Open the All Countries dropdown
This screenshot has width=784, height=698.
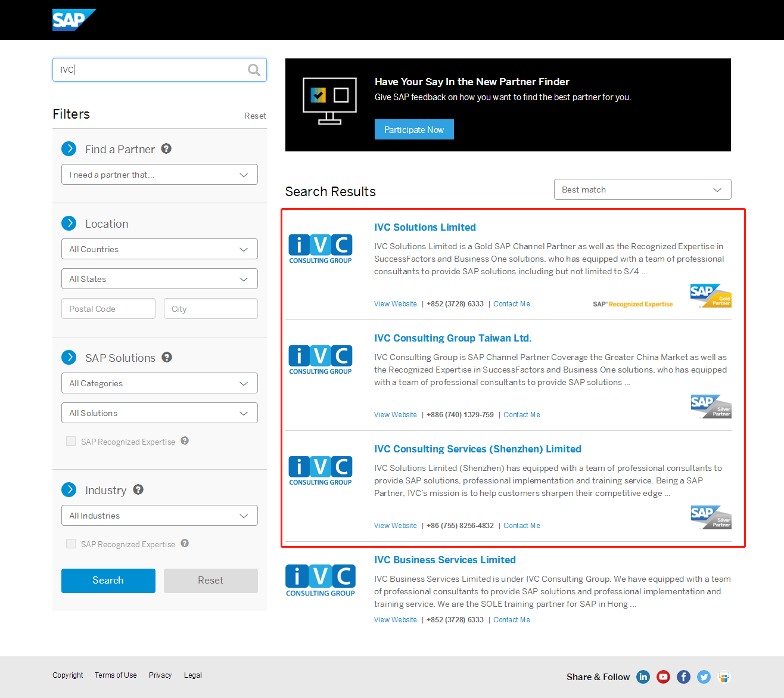point(159,249)
